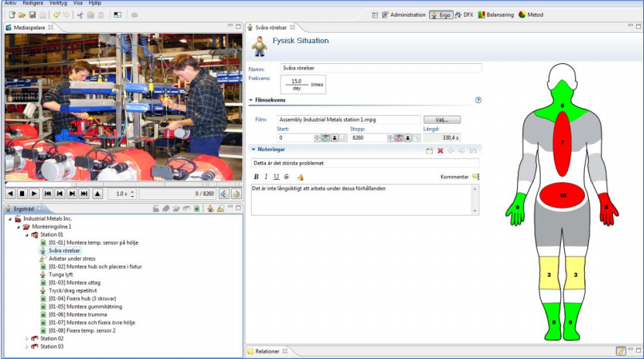Select the Relationer tab

click(x=267, y=351)
